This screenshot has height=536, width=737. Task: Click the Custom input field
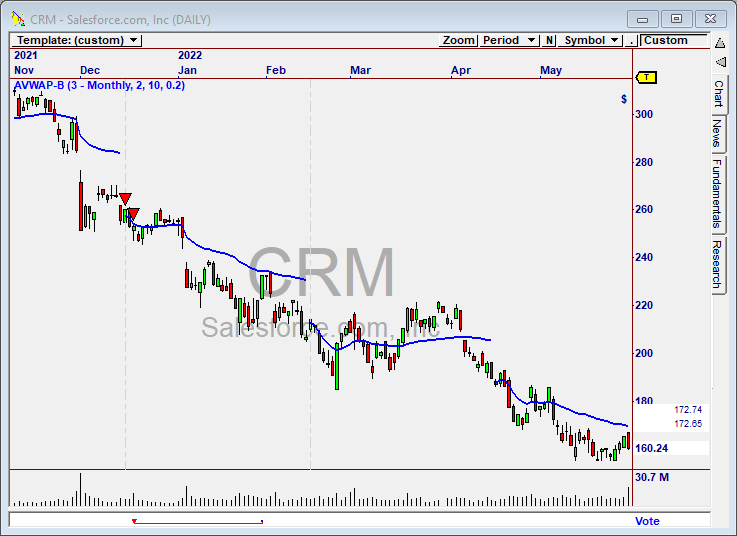(674, 40)
